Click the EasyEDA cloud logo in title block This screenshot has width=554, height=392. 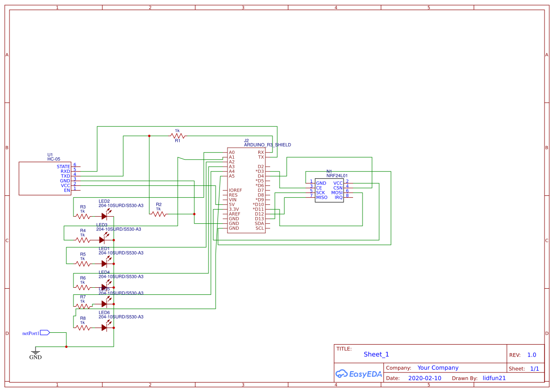(x=343, y=374)
